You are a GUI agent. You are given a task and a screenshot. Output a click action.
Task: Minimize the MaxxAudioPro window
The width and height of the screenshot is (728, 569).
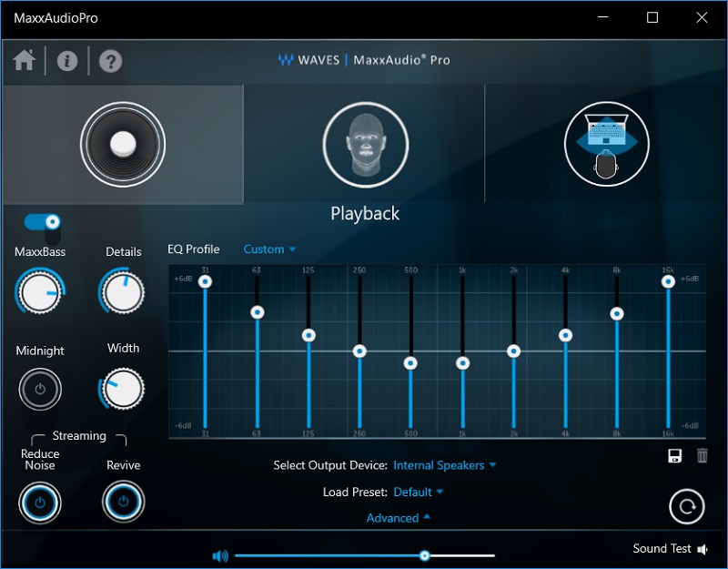(x=602, y=17)
